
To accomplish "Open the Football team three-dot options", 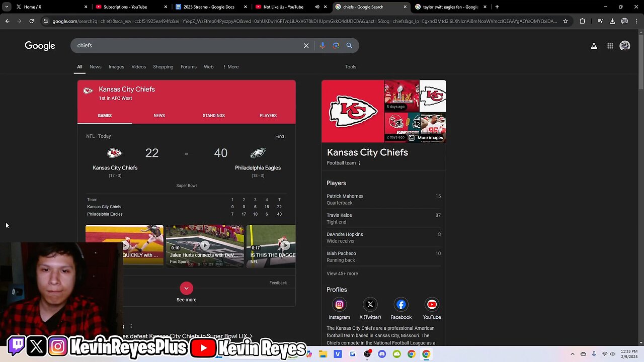I will click(359, 163).
